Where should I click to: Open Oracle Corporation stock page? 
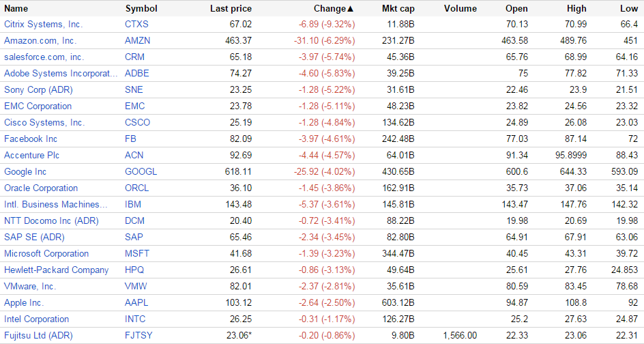41,188
